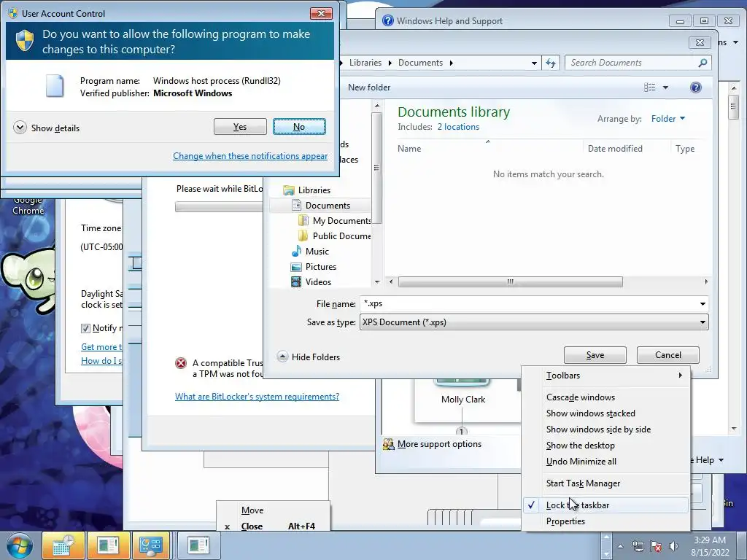Collapse Hide Folders
The height and width of the screenshot is (560, 747).
click(x=309, y=357)
